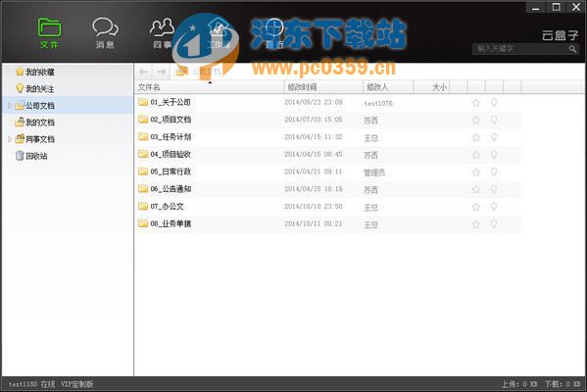Image resolution: width=587 pixels, height=392 pixels.
Task: Click the keyword search input field
Action: pos(520,49)
